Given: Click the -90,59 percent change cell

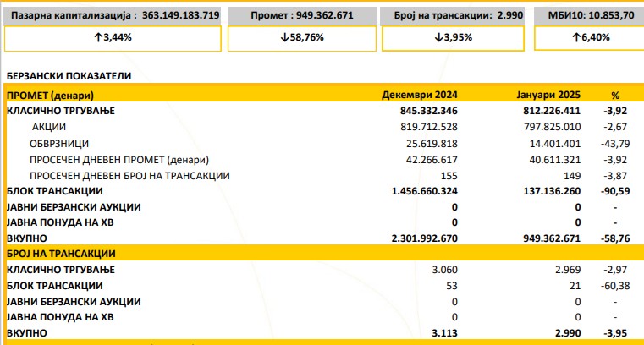Looking at the screenshot, I should [609, 191].
